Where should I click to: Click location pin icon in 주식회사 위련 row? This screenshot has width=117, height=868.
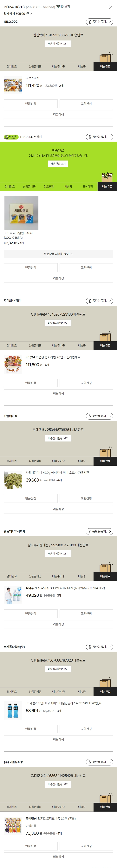point(90,301)
